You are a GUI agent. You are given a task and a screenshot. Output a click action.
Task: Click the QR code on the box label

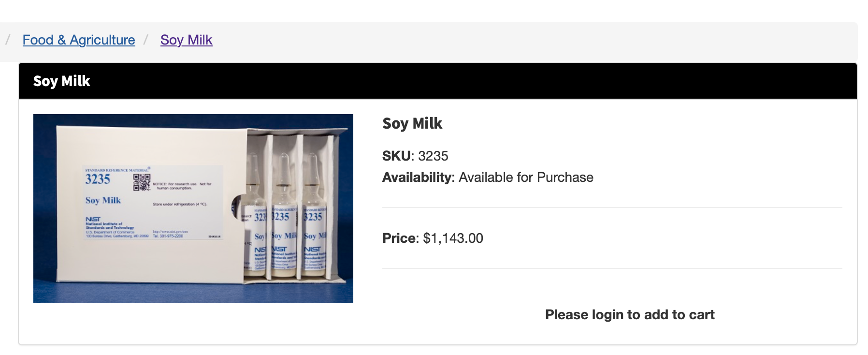142,182
